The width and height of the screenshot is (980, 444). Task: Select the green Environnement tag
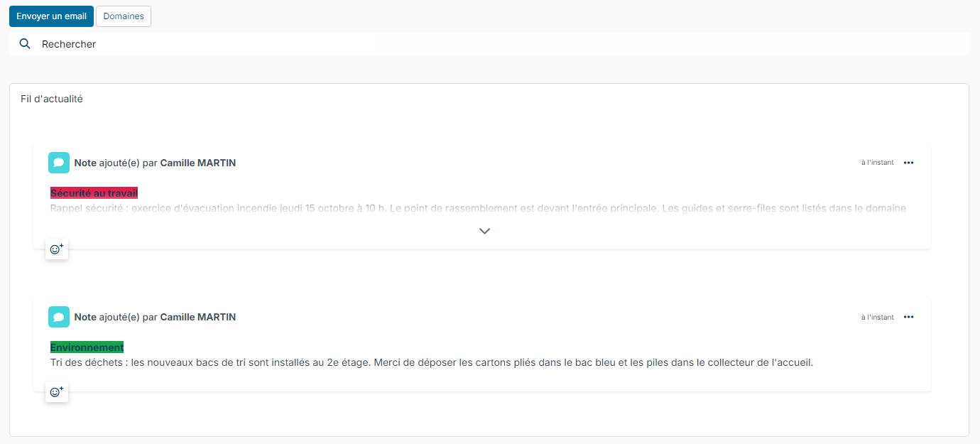[87, 347]
